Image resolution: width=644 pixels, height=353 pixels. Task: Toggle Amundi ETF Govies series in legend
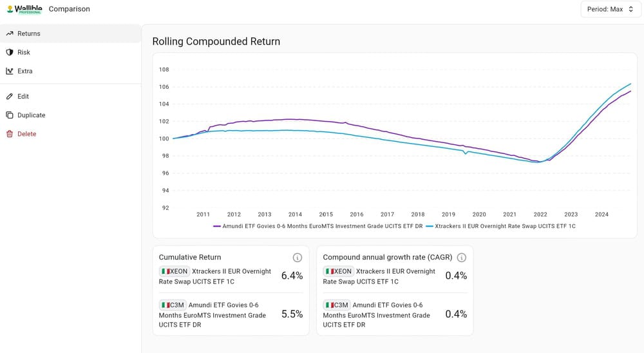[318, 226]
